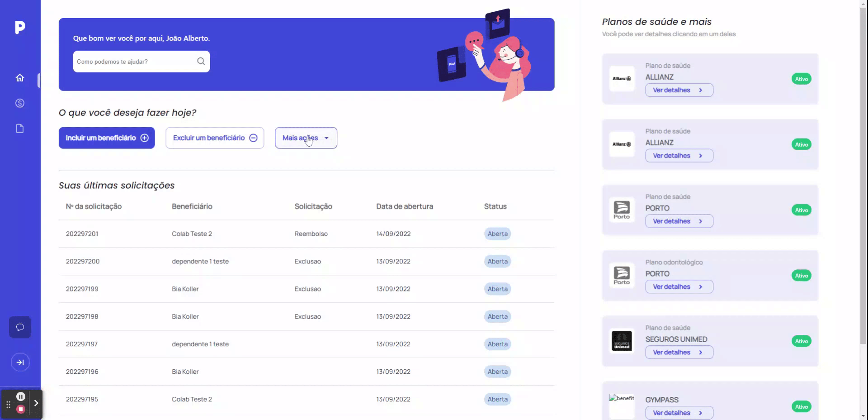Click the second Allianz logo thumbnail
Image resolution: width=868 pixels, height=420 pixels.
click(x=622, y=144)
